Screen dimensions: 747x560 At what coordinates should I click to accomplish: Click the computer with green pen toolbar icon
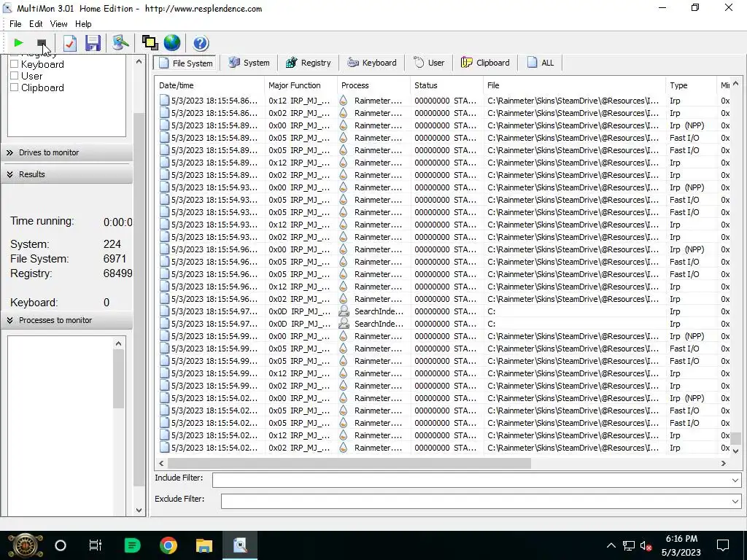pos(120,43)
